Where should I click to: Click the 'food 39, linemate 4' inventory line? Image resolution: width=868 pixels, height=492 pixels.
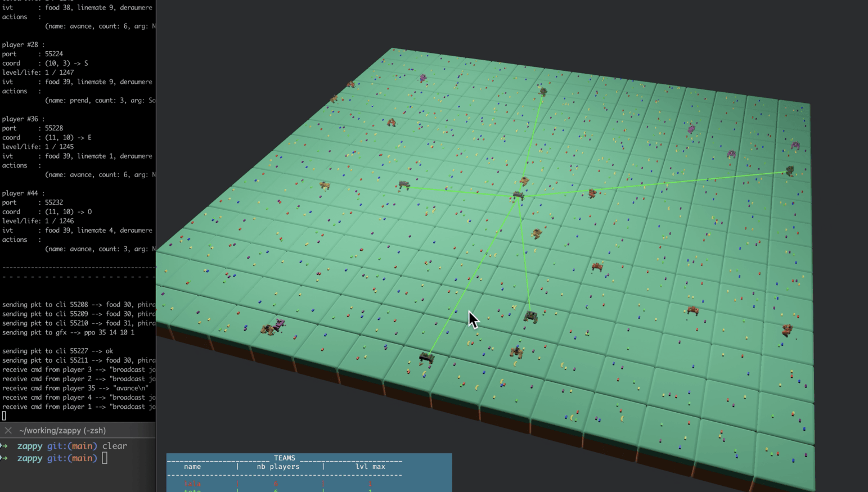coord(78,230)
